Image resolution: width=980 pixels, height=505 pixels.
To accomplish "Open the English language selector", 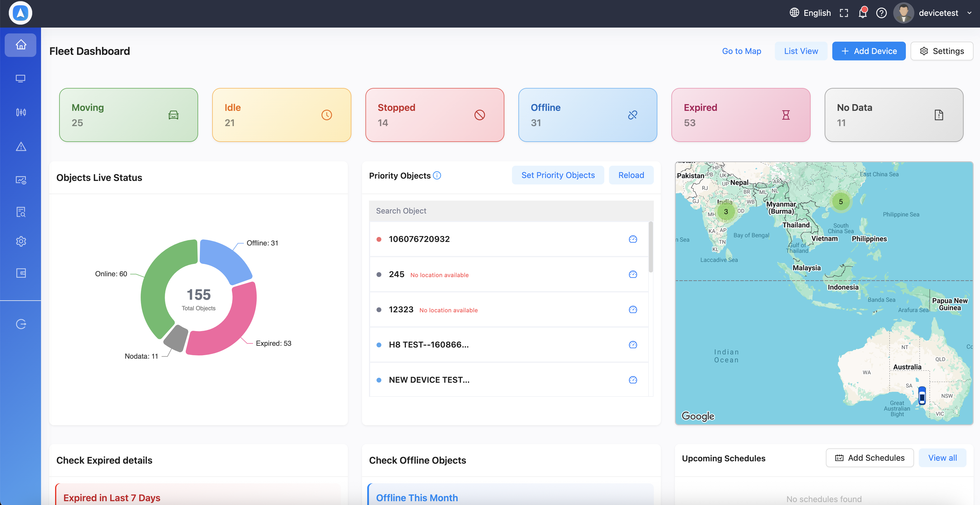I will pos(810,13).
